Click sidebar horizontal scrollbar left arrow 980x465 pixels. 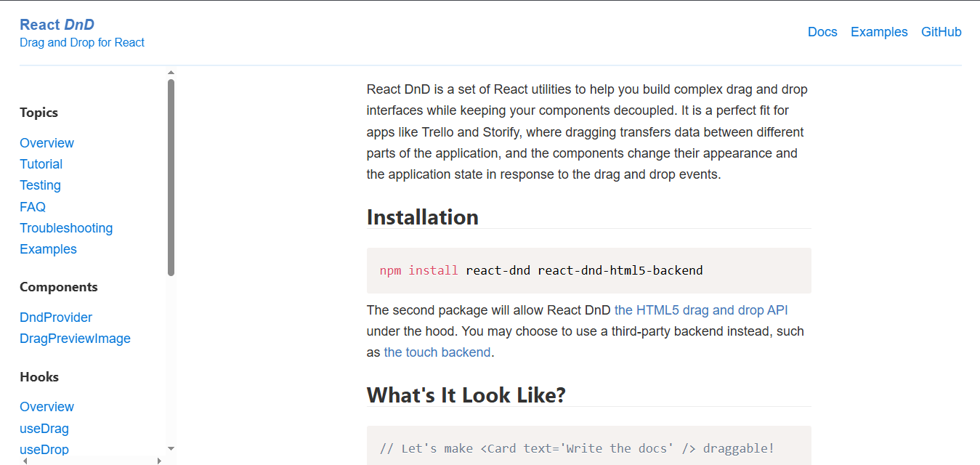tap(25, 461)
